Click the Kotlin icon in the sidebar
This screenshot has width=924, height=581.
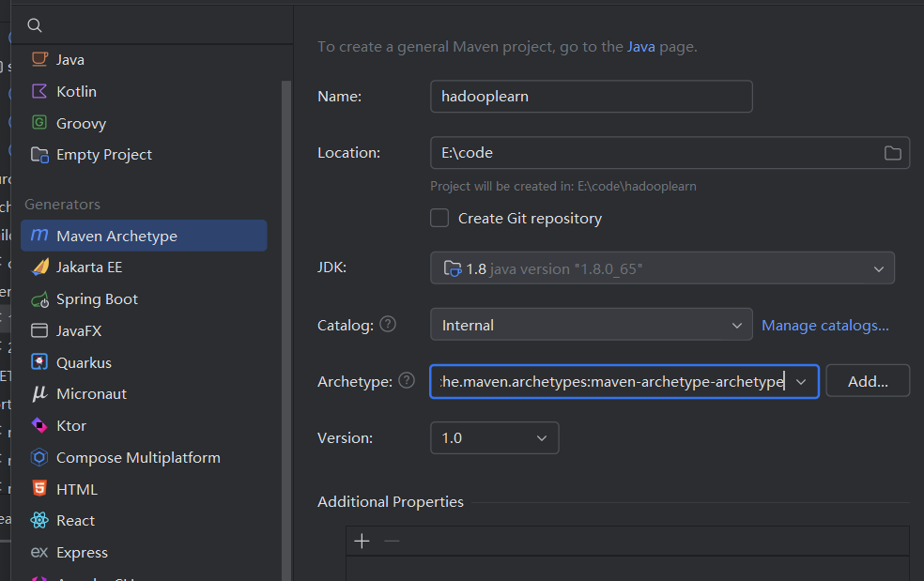[39, 91]
